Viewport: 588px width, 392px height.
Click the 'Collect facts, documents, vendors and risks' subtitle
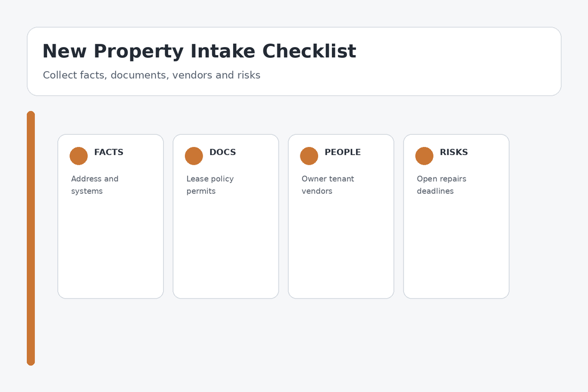151,75
